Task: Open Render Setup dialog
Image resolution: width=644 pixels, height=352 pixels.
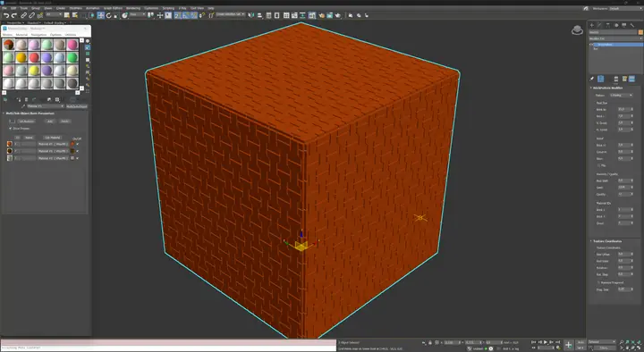Action: pos(321,15)
